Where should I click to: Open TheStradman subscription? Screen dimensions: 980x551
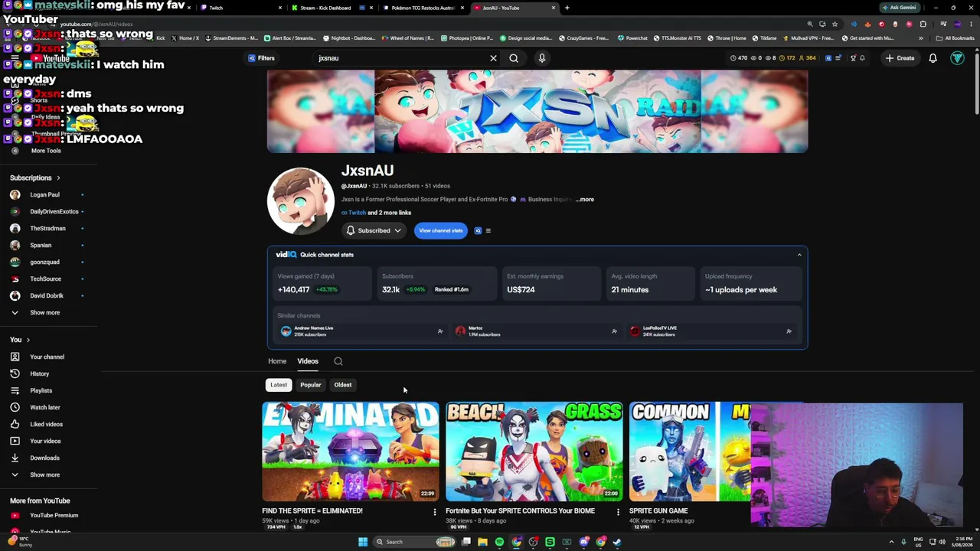click(x=47, y=228)
